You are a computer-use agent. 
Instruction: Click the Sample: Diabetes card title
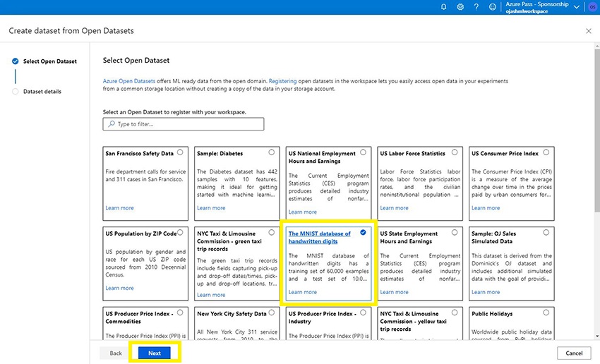pos(220,153)
